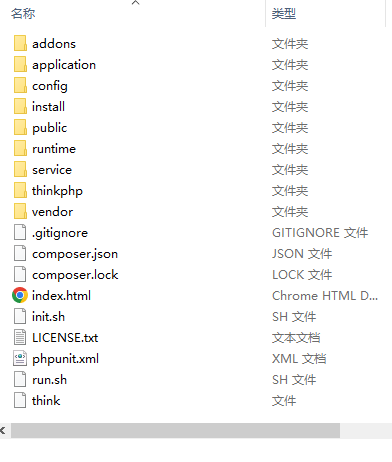The width and height of the screenshot is (392, 462).
Task: Click the JSON 文件 type cell
Action: coord(302,254)
